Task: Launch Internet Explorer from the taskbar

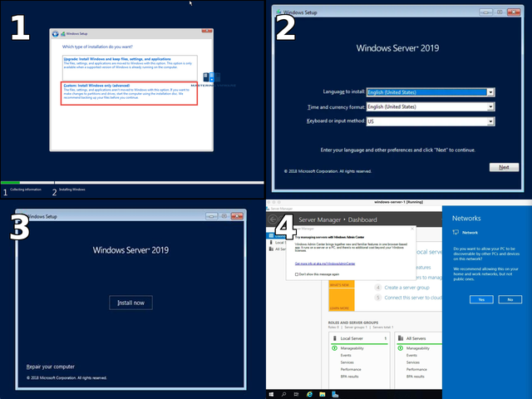Action: (311, 393)
